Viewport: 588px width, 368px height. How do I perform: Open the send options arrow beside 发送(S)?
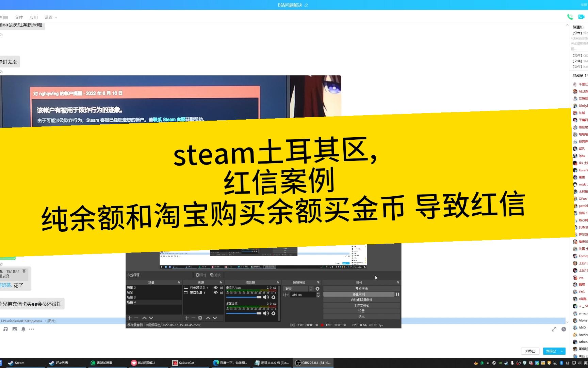tap(562, 351)
